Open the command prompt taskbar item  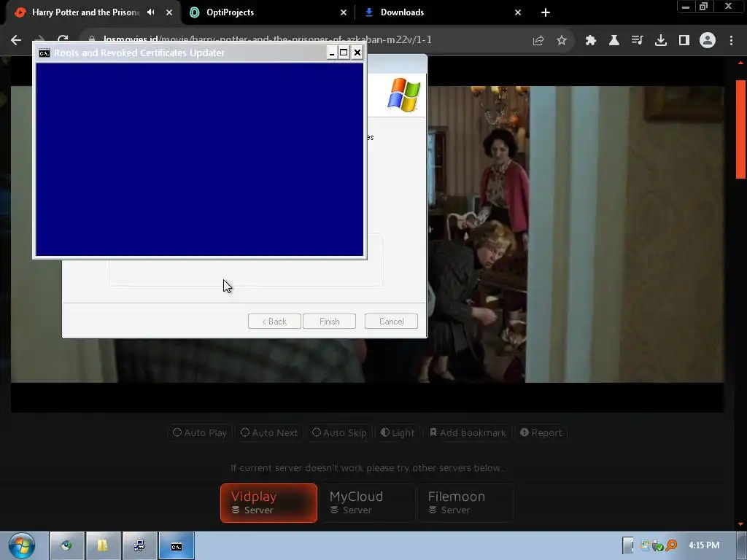tap(177, 545)
